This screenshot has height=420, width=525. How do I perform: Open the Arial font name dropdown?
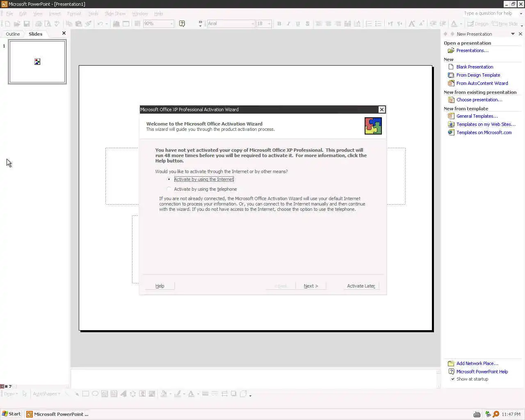252,24
